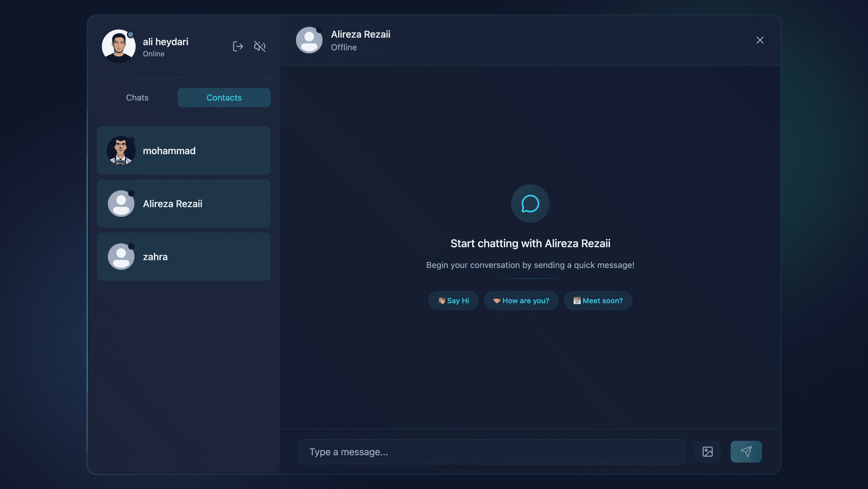Open the zahra contact
Viewport: 868px width, 489px height.
click(184, 257)
